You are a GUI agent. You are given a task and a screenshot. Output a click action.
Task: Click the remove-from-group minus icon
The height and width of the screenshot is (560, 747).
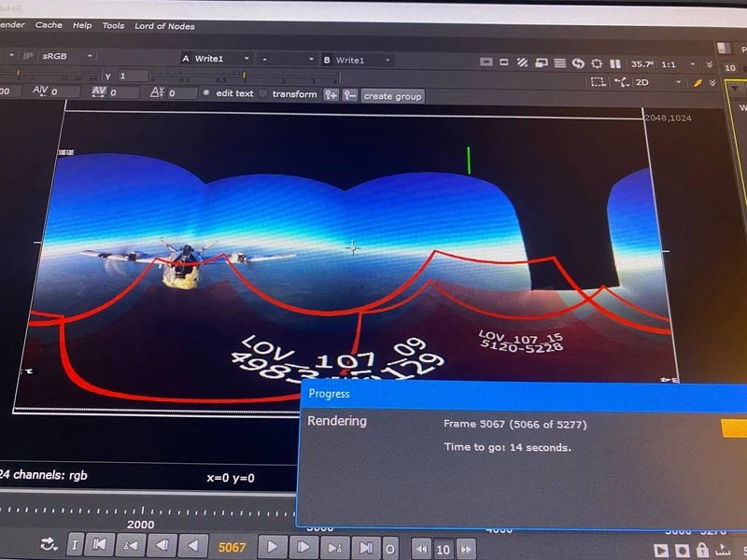point(349,96)
